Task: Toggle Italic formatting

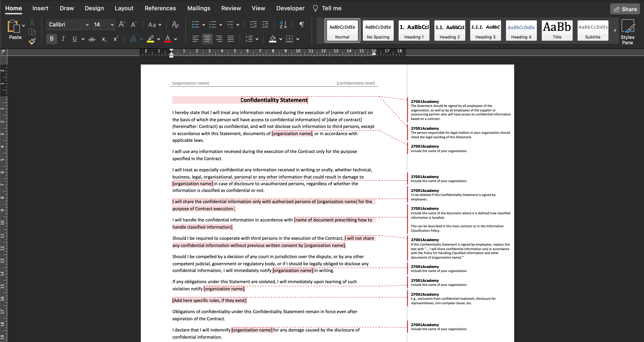Action: tap(63, 39)
